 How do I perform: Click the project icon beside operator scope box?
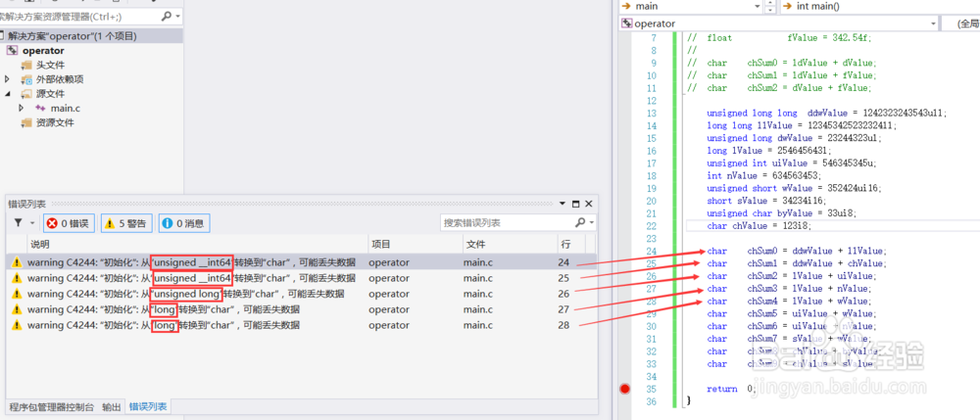(x=626, y=23)
